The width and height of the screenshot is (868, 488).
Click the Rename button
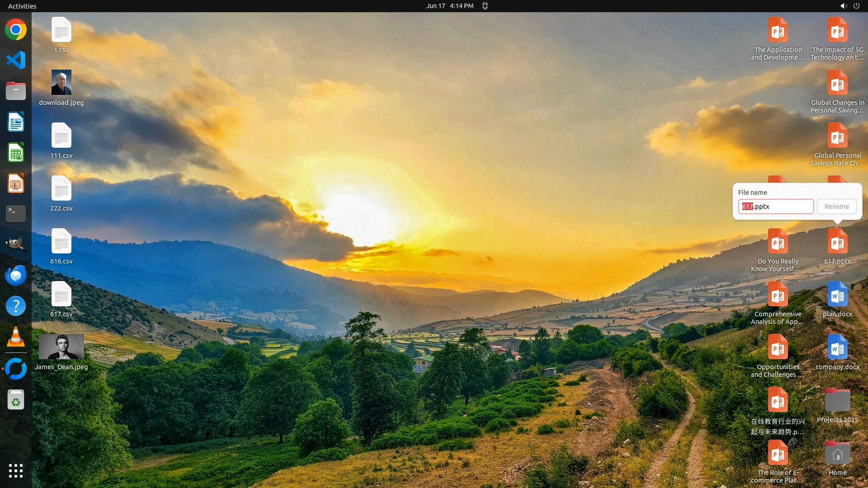[836, 206]
